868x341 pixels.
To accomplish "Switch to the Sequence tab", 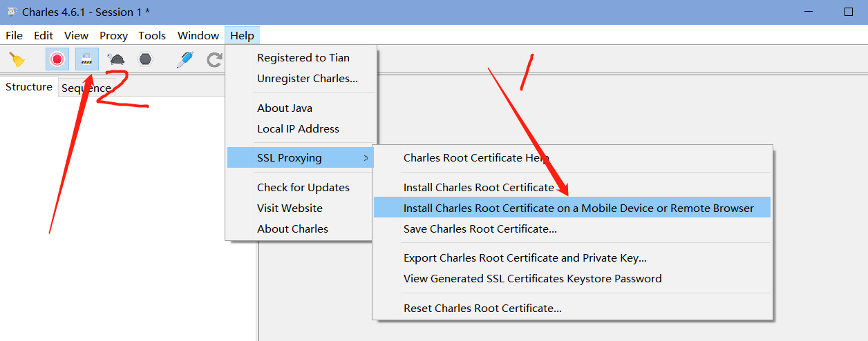I will (86, 88).
